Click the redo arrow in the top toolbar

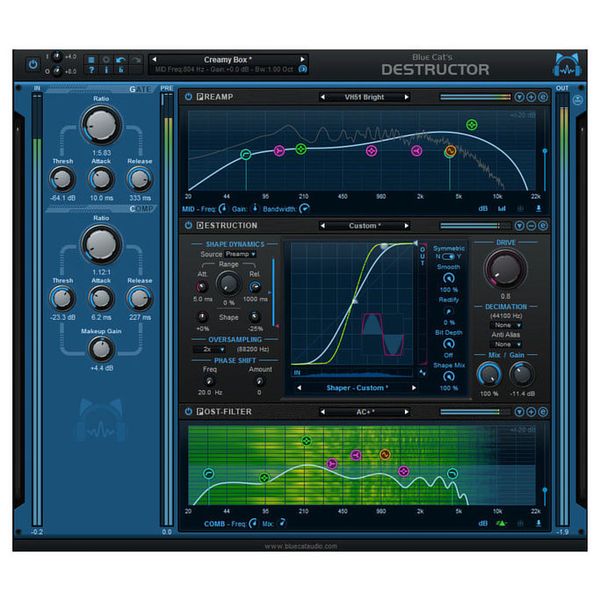click(x=136, y=60)
